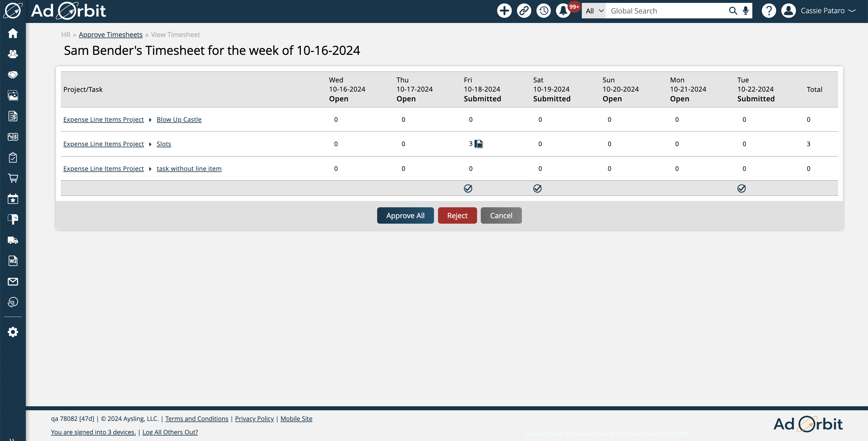
Task: Click the microphone voice search icon
Action: (x=745, y=11)
